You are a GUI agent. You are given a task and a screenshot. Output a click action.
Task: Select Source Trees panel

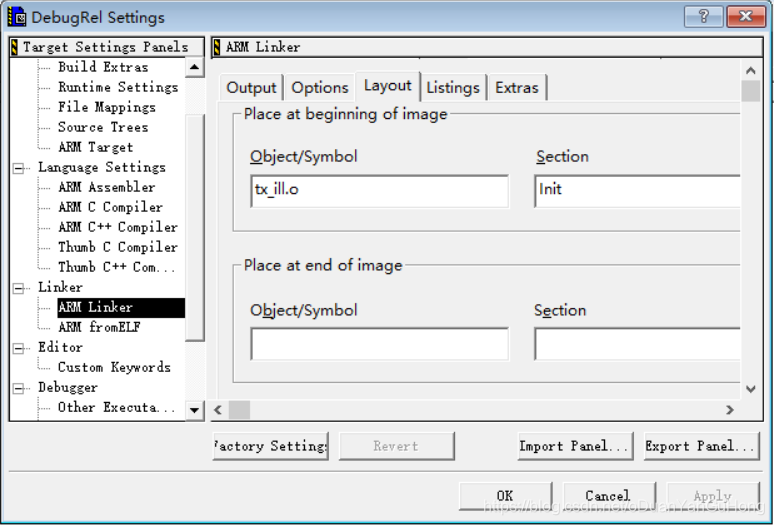(x=103, y=127)
